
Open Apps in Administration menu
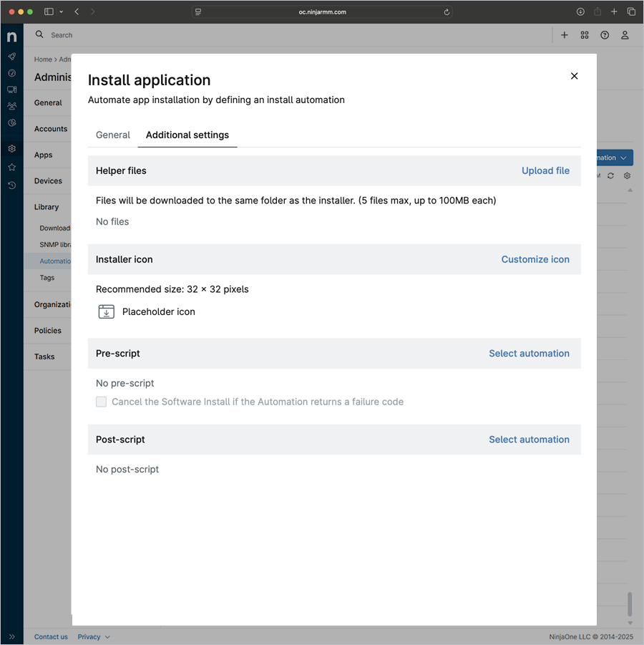pyautogui.click(x=43, y=155)
